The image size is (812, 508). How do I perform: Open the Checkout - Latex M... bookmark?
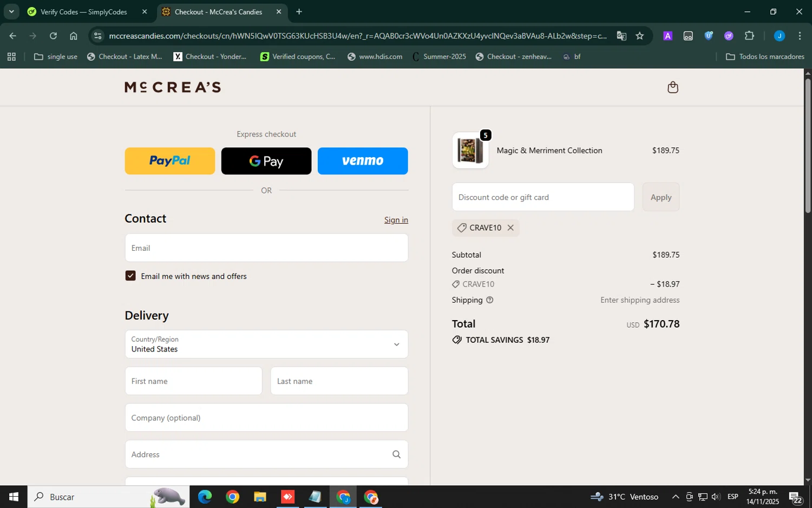coord(125,57)
